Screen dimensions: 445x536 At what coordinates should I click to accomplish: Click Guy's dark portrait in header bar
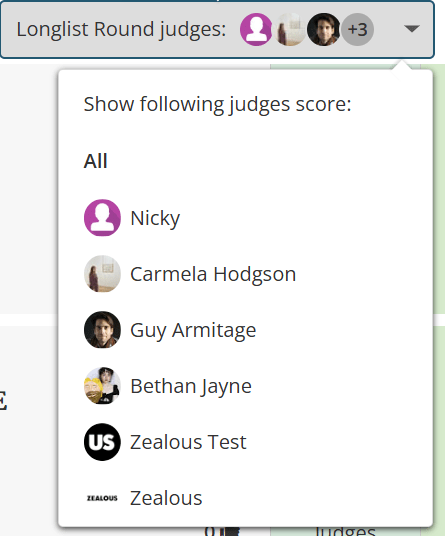click(323, 29)
